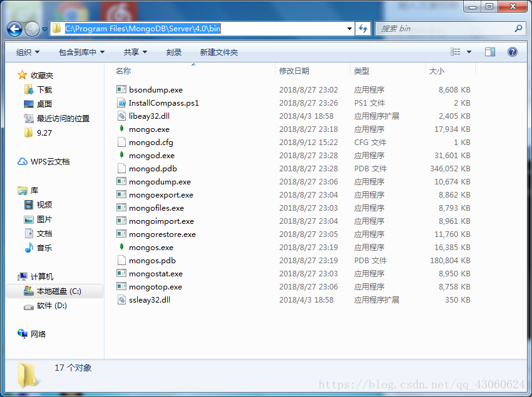Click the mongod.exe leaf icon

point(121,155)
